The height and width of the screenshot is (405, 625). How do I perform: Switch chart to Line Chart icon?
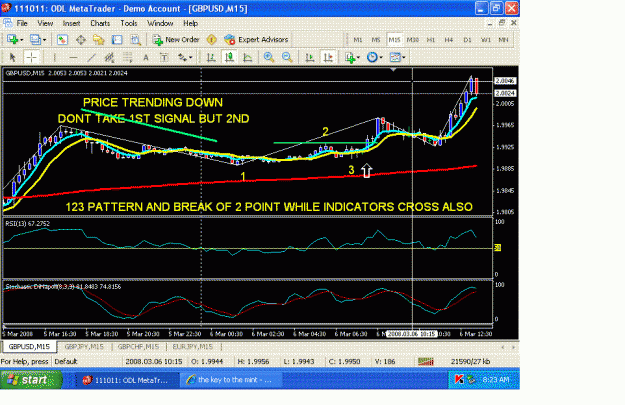(248, 57)
